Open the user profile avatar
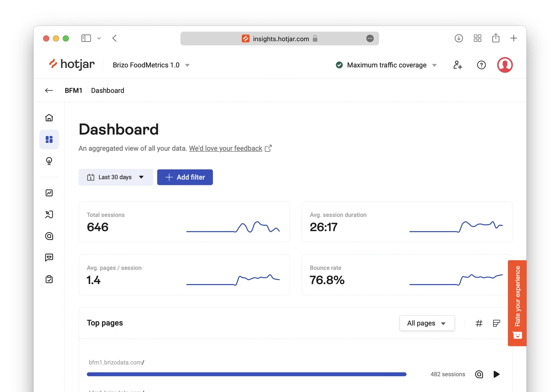Image resolution: width=560 pixels, height=392 pixels. [505, 65]
